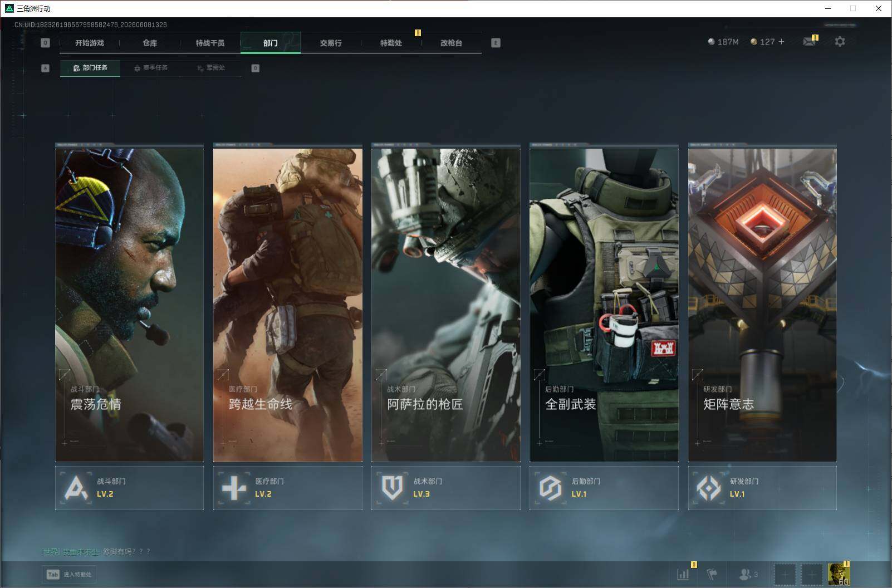Click the Tab 进入特勤处 button
The width and height of the screenshot is (892, 588).
coord(69,575)
